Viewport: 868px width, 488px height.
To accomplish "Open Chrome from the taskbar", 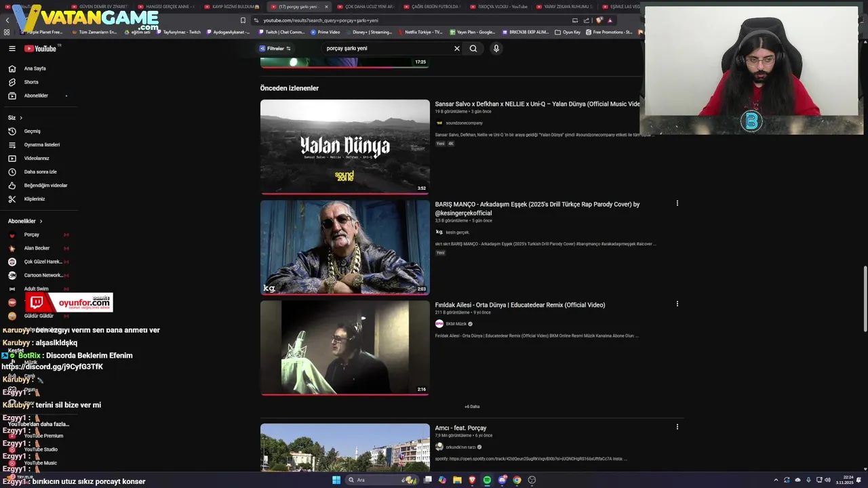I will tap(517, 480).
